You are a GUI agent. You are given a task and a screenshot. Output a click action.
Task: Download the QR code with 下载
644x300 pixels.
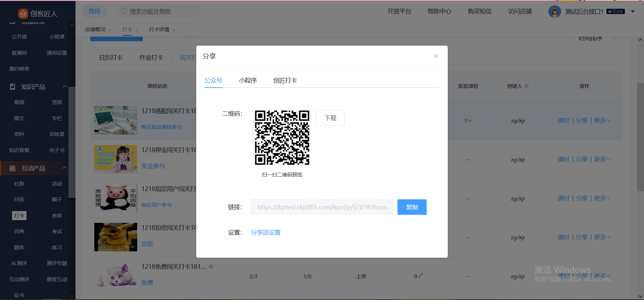pyautogui.click(x=330, y=118)
